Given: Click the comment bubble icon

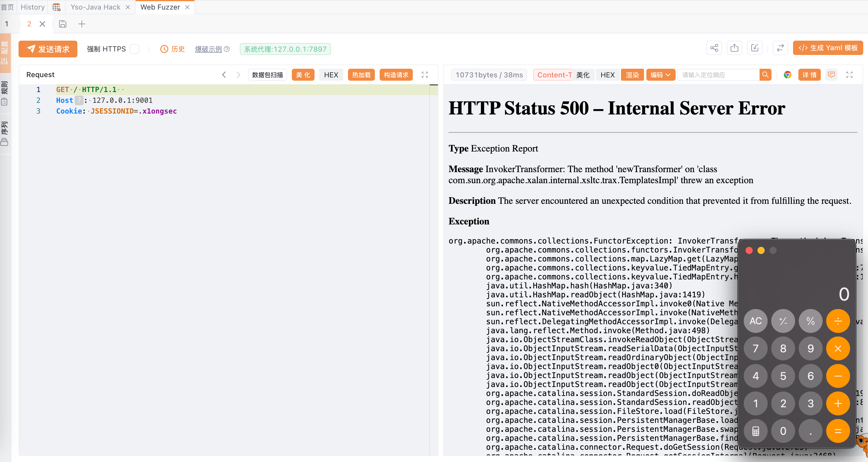Looking at the screenshot, I should click(831, 75).
